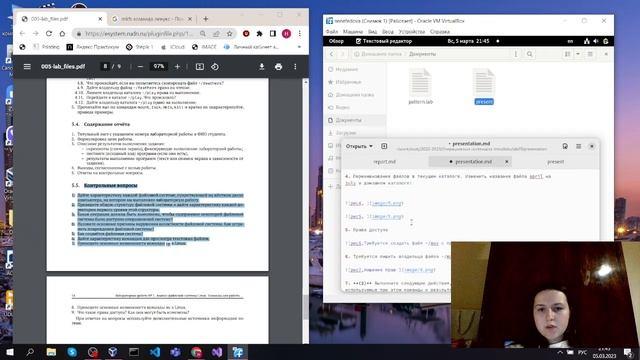Open the Файл menu in VirtualBox

(332, 31)
